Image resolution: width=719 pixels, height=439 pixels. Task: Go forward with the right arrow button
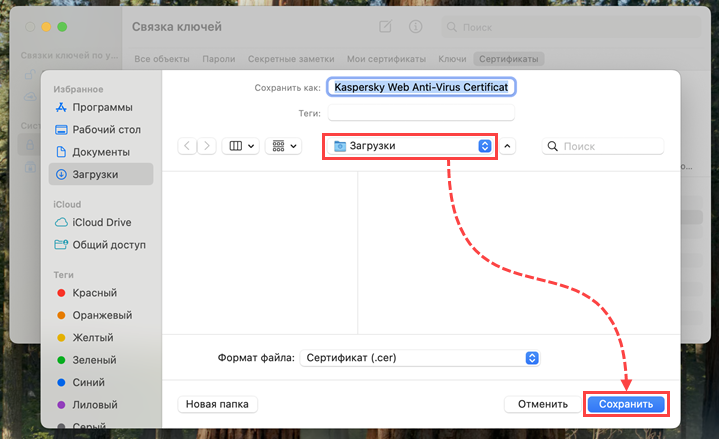click(x=207, y=146)
